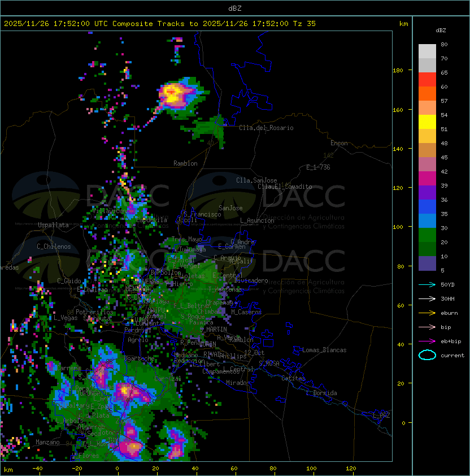This screenshot has height=476, width=470.
Task: Click the 'C_Guido' place label
Action: (69, 281)
